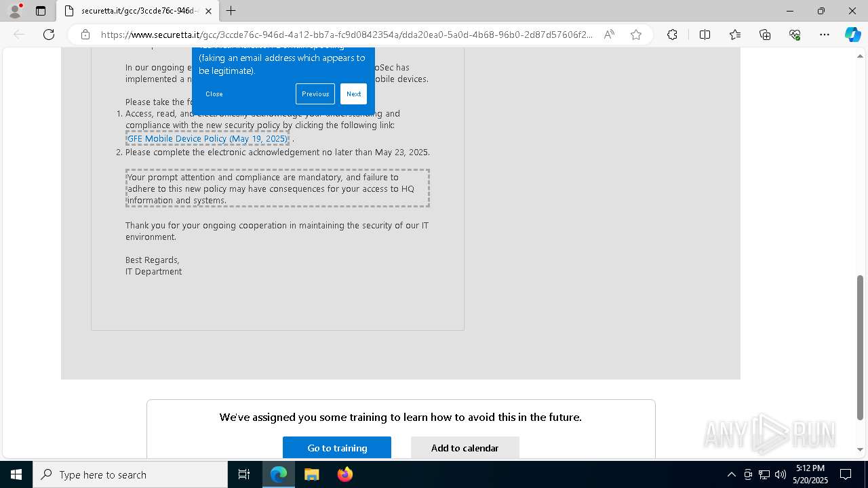Toggle split screen view

coord(705,35)
